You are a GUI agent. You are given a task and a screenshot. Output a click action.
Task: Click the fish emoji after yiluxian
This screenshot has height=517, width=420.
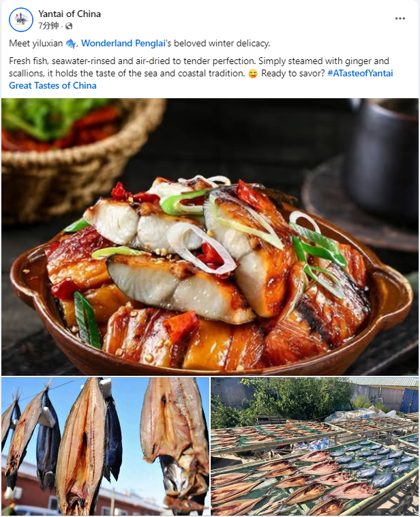point(71,43)
